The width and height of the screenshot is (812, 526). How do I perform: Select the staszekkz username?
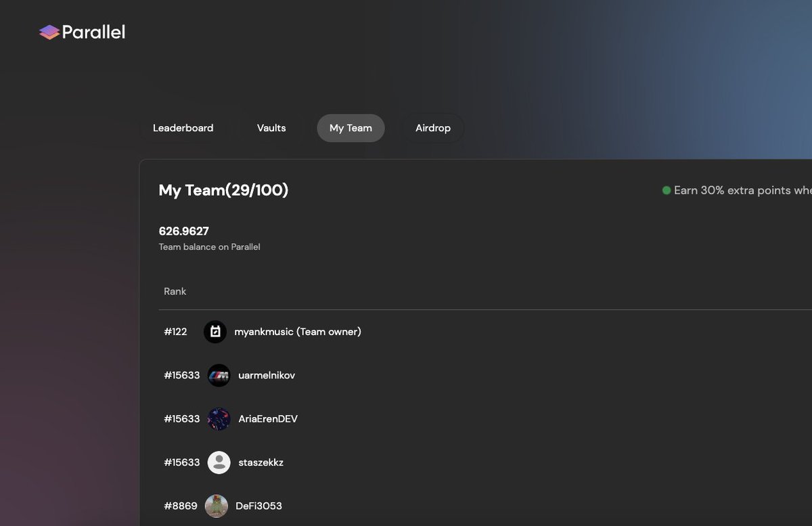tap(261, 462)
